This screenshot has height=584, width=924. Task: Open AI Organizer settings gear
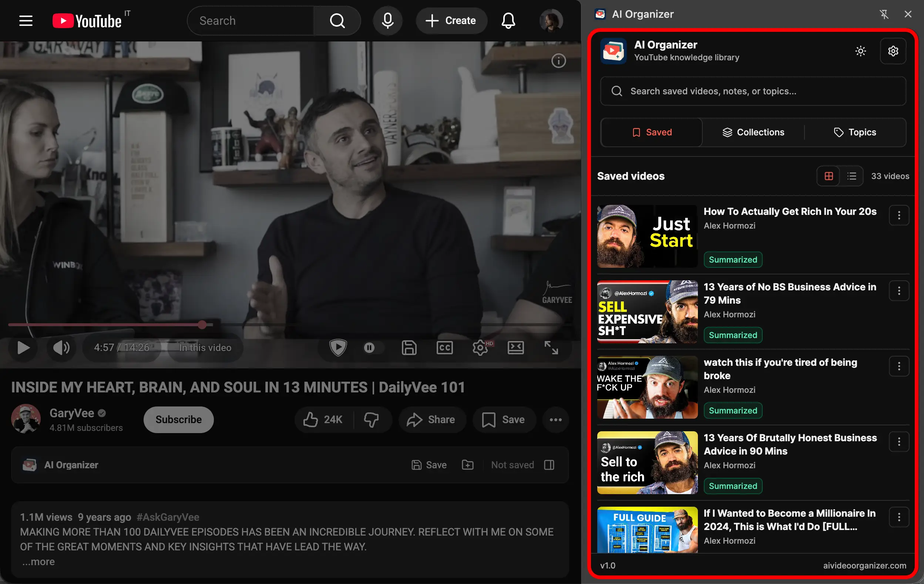[893, 51]
